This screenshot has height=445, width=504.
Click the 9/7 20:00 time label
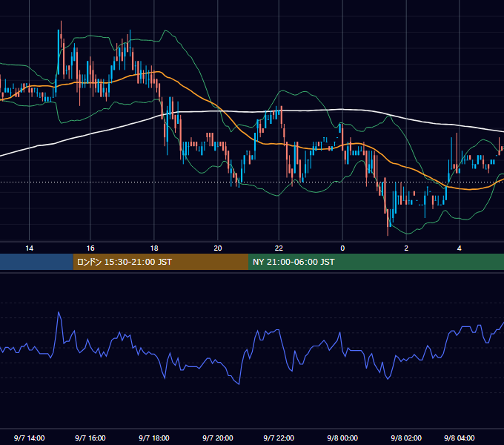(218, 438)
